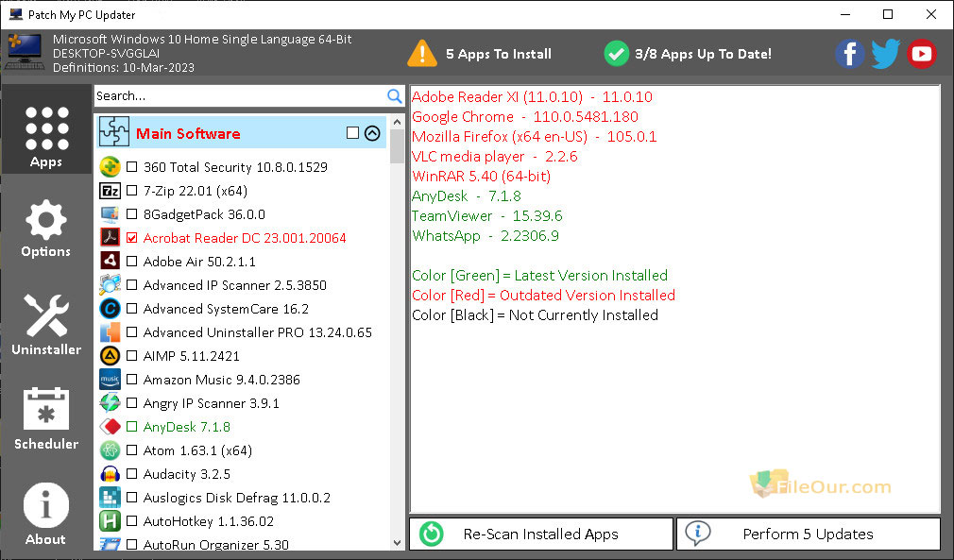Image resolution: width=954 pixels, height=560 pixels.
Task: Open the Apps section
Action: pos(46,128)
